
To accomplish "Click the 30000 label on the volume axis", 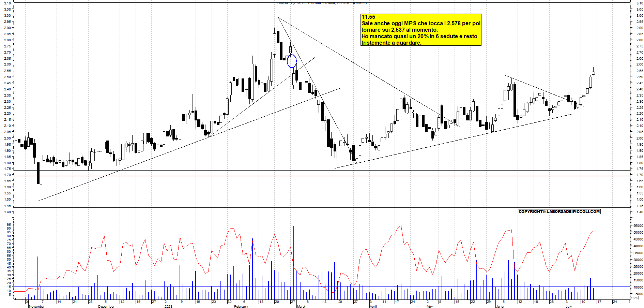I will point(638,260).
